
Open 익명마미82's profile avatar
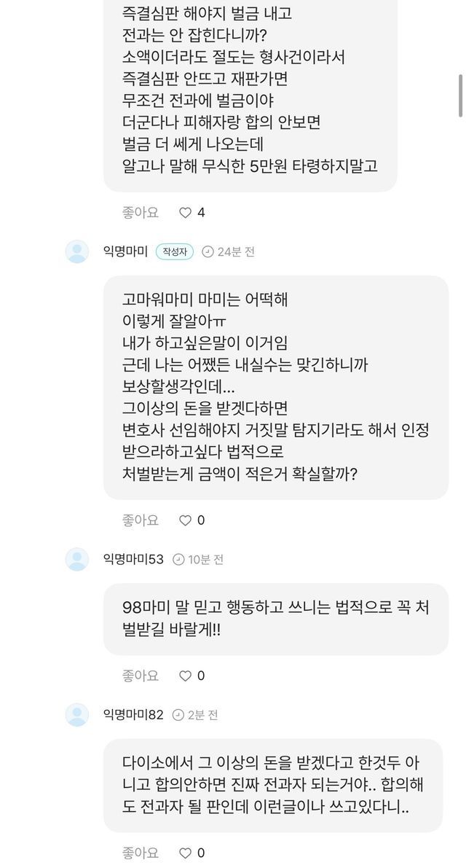coord(77,715)
